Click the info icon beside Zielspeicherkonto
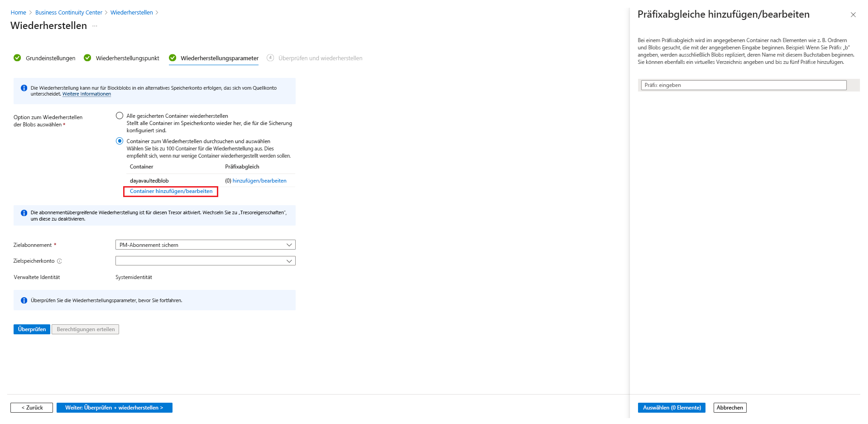Image resolution: width=868 pixels, height=424 pixels. (x=60, y=261)
